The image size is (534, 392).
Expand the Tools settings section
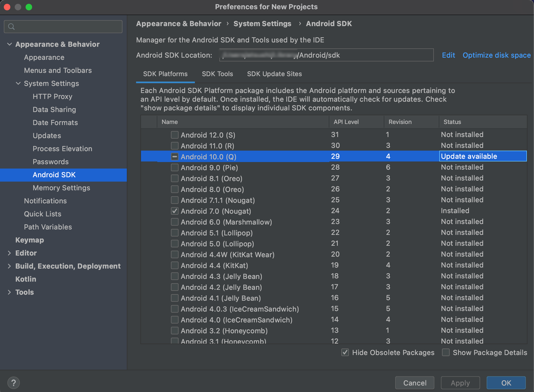pos(10,292)
